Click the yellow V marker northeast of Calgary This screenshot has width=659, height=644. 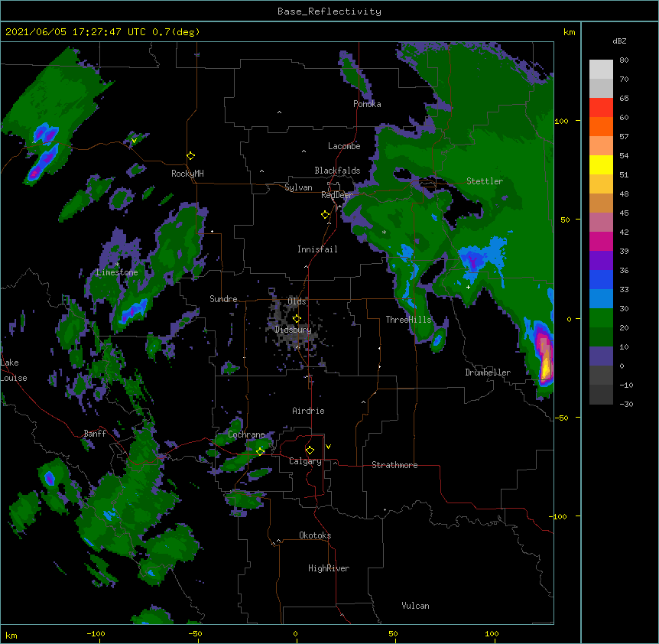click(328, 447)
